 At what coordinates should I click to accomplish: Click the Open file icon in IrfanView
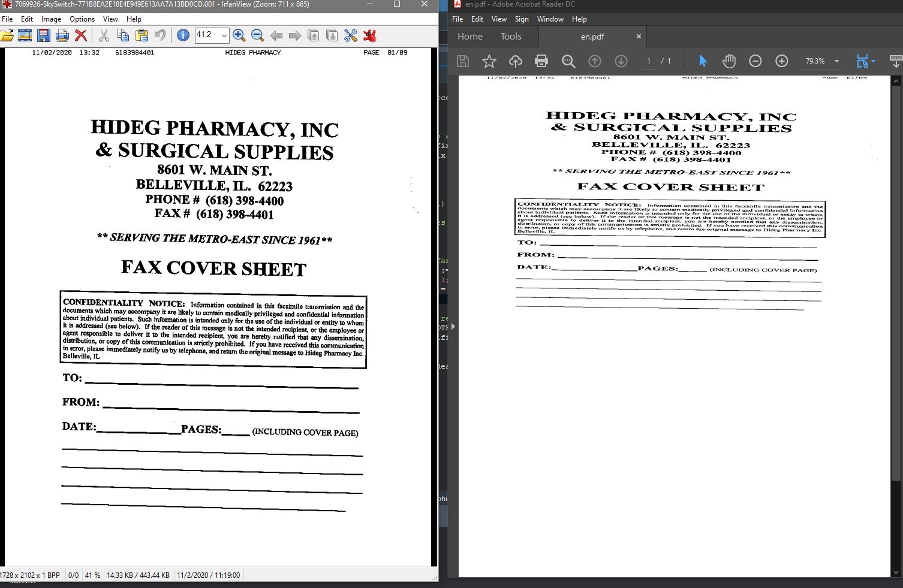click(7, 35)
